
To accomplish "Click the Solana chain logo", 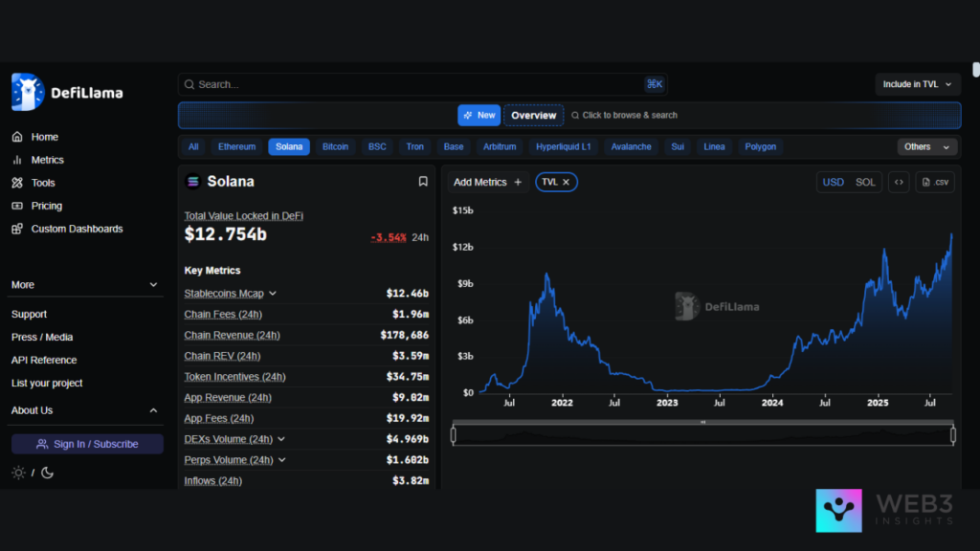I will (193, 181).
